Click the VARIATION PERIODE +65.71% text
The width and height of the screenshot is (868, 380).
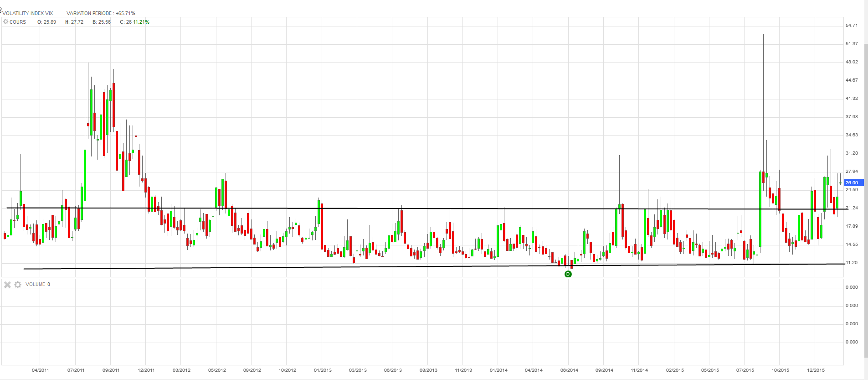101,13
